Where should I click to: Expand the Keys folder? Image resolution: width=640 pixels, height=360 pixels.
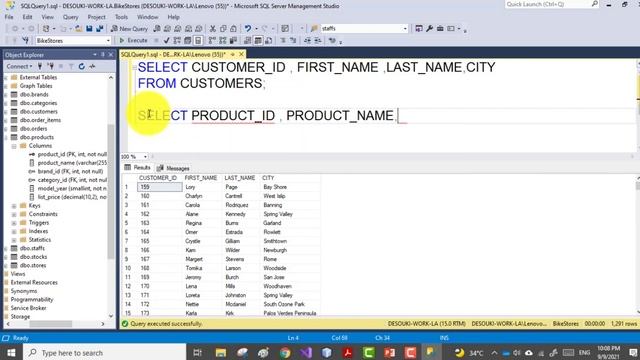point(14,206)
